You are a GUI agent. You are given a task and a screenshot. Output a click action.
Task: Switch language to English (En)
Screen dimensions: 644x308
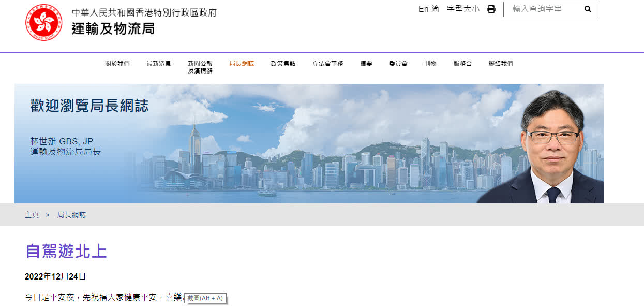[x=423, y=9]
